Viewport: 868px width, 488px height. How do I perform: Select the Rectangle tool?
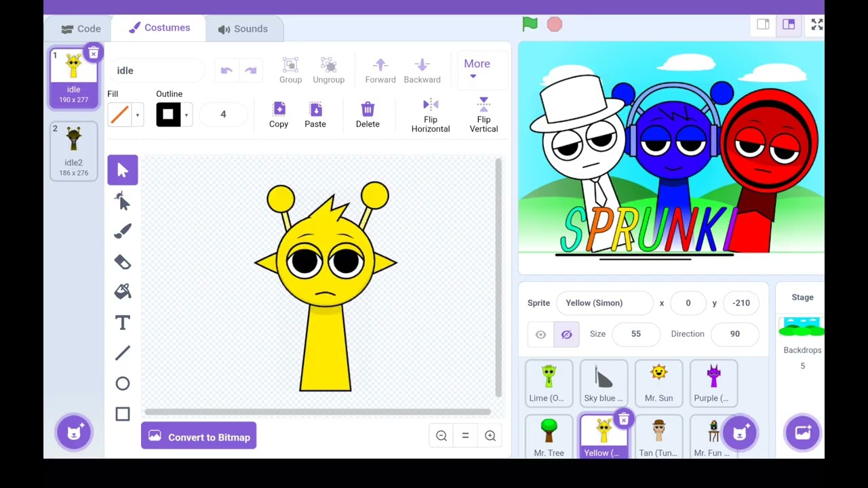122,414
